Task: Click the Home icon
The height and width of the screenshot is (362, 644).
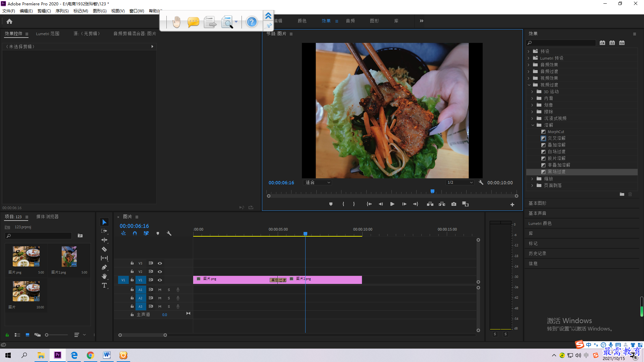Action: click(x=9, y=21)
